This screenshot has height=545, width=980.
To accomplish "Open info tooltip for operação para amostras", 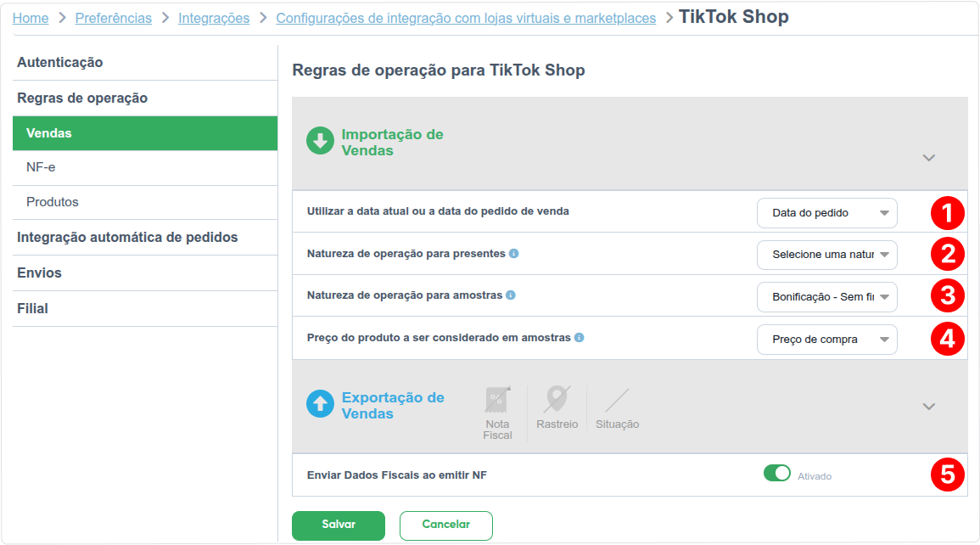I will tap(511, 295).
